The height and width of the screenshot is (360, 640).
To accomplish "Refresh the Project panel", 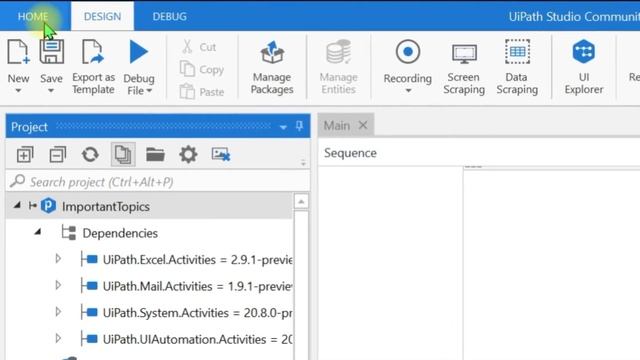I will click(x=90, y=155).
